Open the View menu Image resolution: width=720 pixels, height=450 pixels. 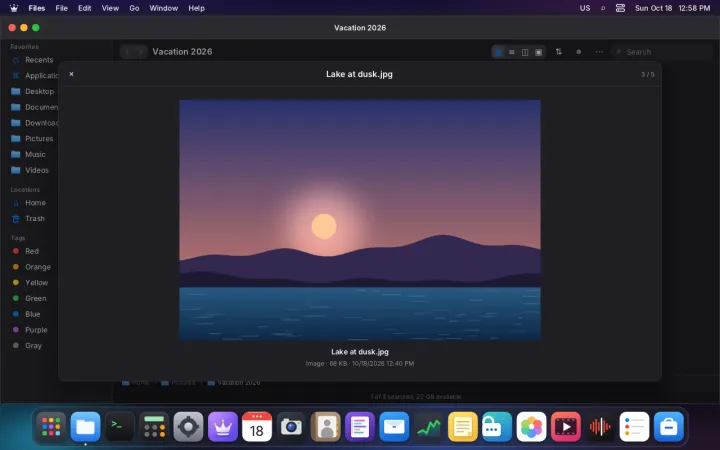110,8
